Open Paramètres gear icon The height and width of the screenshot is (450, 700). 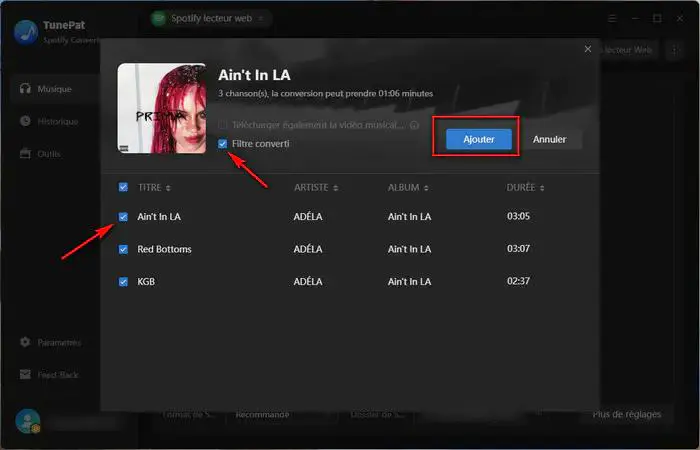[25, 342]
